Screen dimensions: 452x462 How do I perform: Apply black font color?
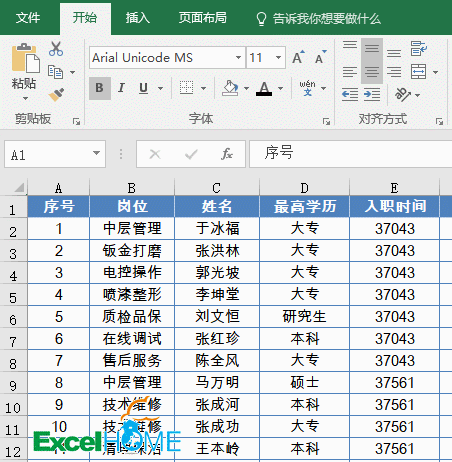(264, 89)
